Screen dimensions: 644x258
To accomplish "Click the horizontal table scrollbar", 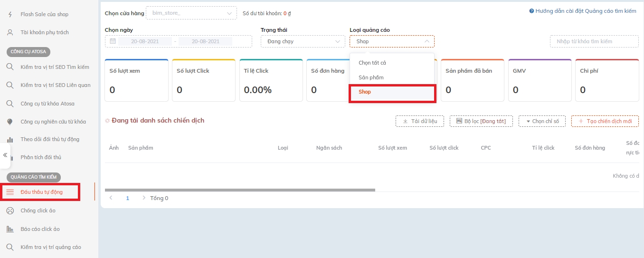I will 240,190.
